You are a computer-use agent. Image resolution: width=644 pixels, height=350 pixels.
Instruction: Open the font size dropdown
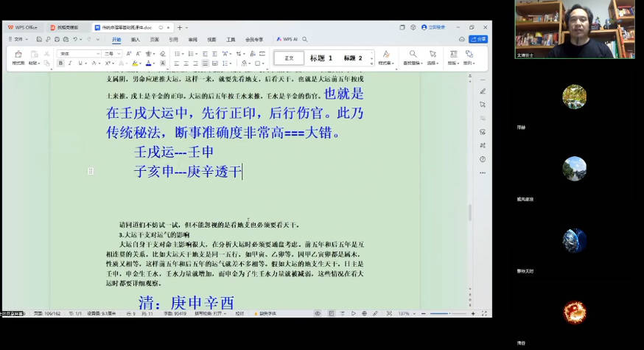coord(112,54)
